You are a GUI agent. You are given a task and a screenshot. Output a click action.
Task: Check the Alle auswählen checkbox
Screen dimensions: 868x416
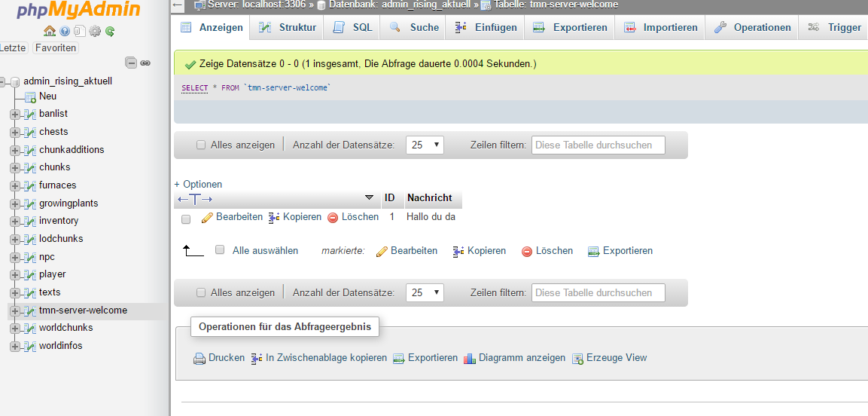click(x=220, y=250)
